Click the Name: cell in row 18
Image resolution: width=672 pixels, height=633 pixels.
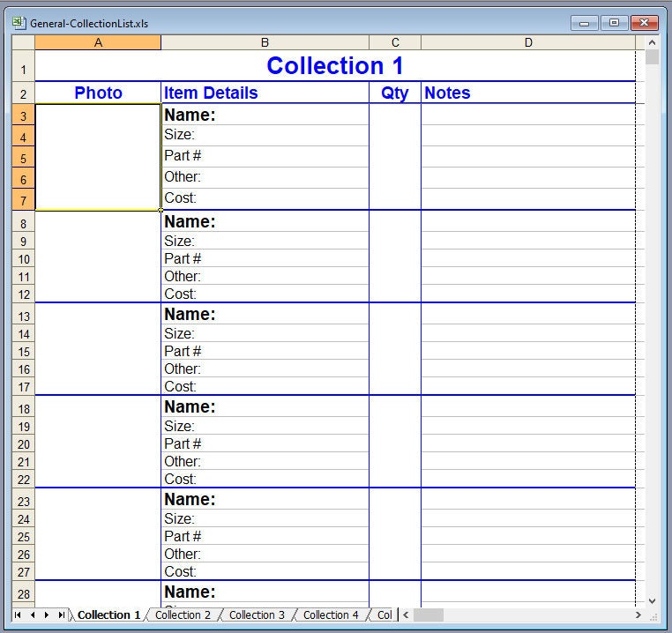(x=265, y=406)
